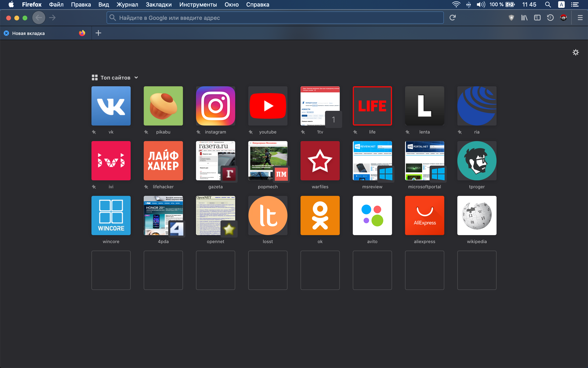Open macOS Spotlight search
588x368 pixels.
pyautogui.click(x=548, y=5)
